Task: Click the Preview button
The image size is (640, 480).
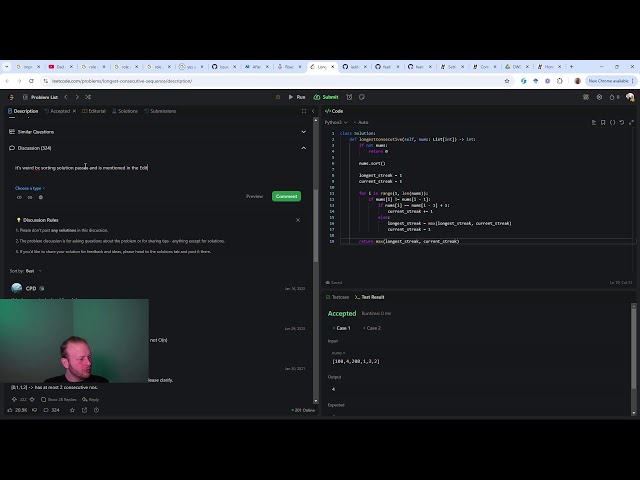Action: [x=254, y=196]
